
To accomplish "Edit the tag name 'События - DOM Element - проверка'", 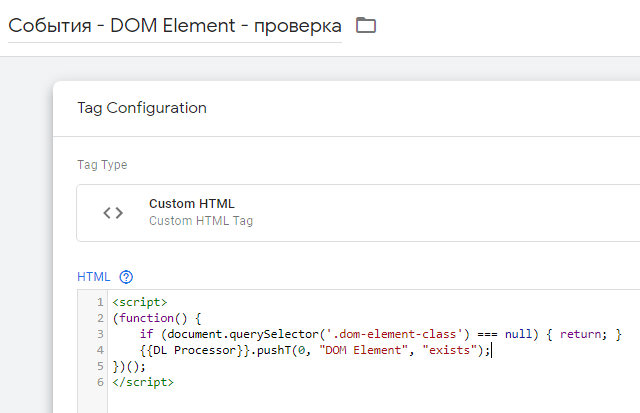I will point(175,26).
